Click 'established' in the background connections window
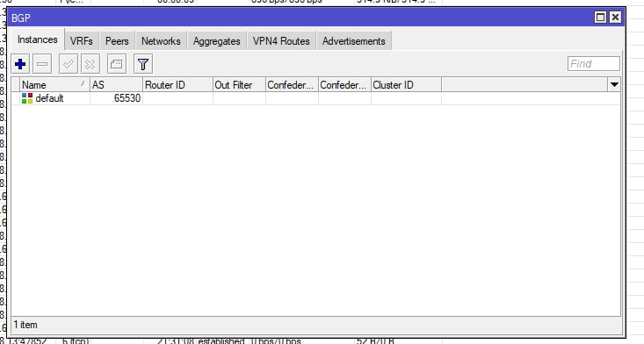Image resolution: width=644 pixels, height=344 pixels. [x=221, y=340]
